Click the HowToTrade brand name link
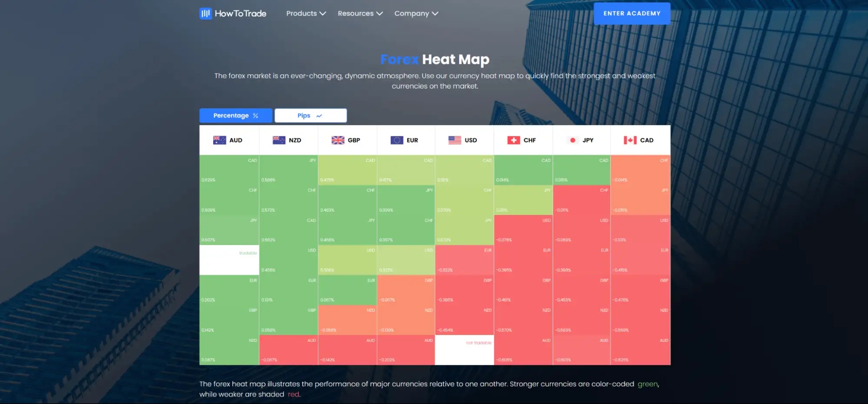The height and width of the screenshot is (404, 868). (241, 13)
